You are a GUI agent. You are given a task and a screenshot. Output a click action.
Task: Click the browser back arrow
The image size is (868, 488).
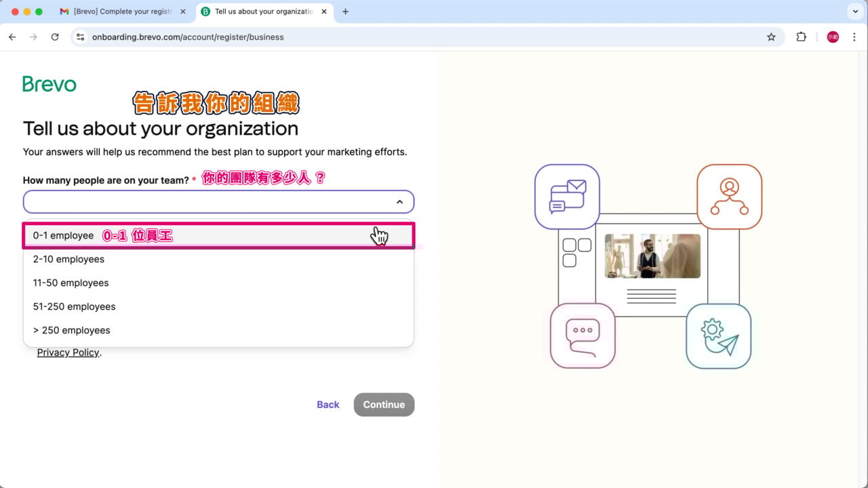pos(12,37)
